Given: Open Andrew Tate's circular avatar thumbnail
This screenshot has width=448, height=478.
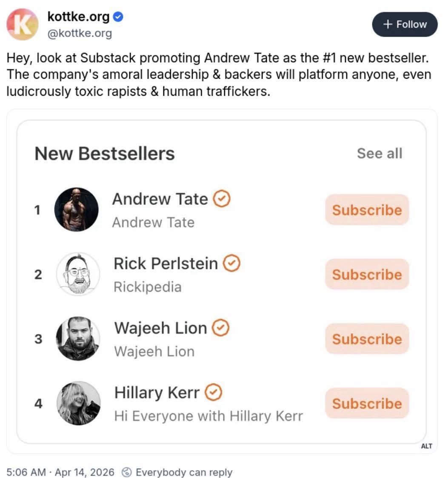Looking at the screenshot, I should (x=77, y=209).
